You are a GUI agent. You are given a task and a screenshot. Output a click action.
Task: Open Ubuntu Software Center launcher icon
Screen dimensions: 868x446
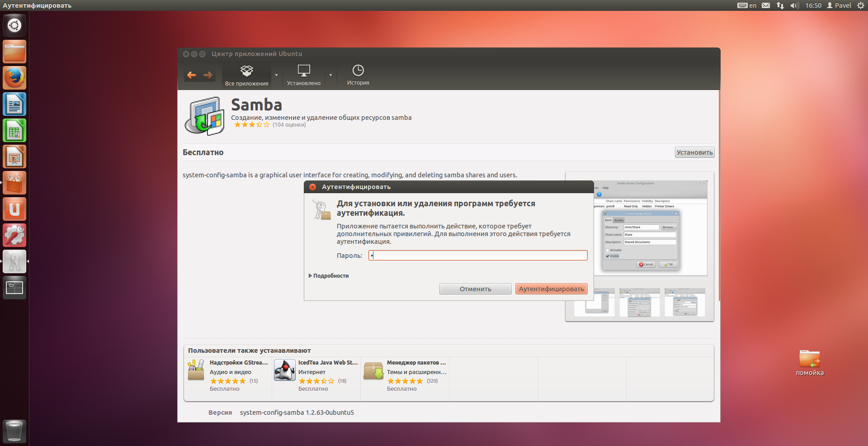point(14,183)
